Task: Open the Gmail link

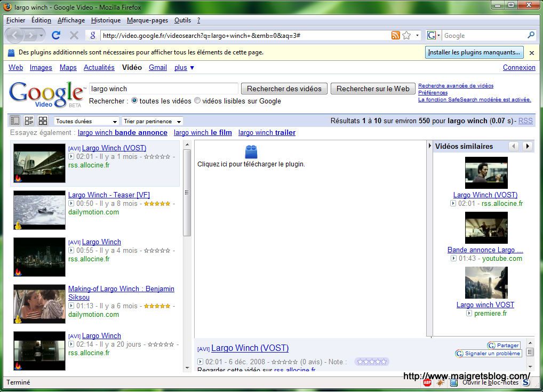Action: (x=158, y=68)
